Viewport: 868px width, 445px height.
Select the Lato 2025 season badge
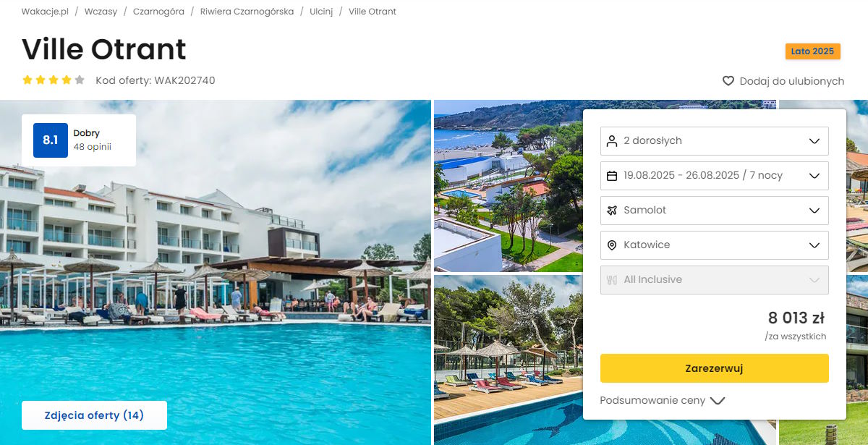812,51
